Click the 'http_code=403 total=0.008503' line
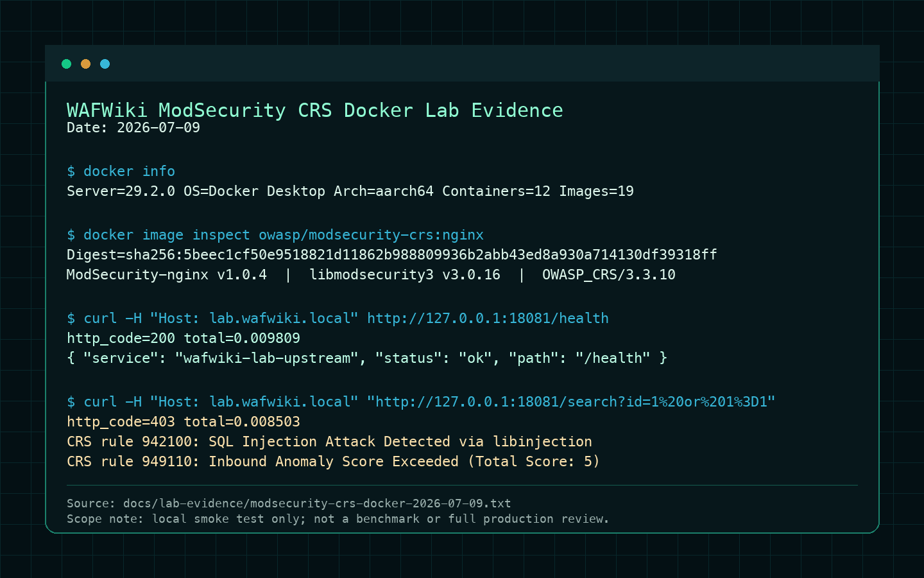Image resolution: width=924 pixels, height=578 pixels. 184,422
